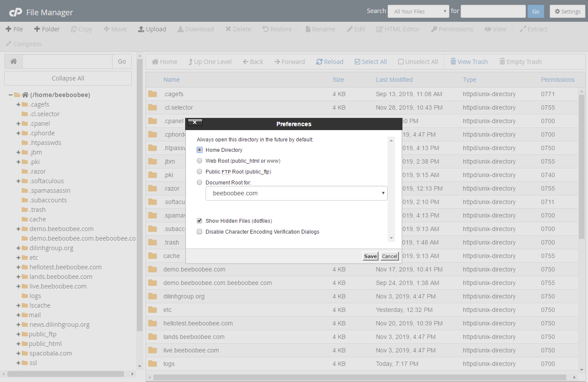Go Up One Level
The height and width of the screenshot is (382, 588).
(x=210, y=62)
